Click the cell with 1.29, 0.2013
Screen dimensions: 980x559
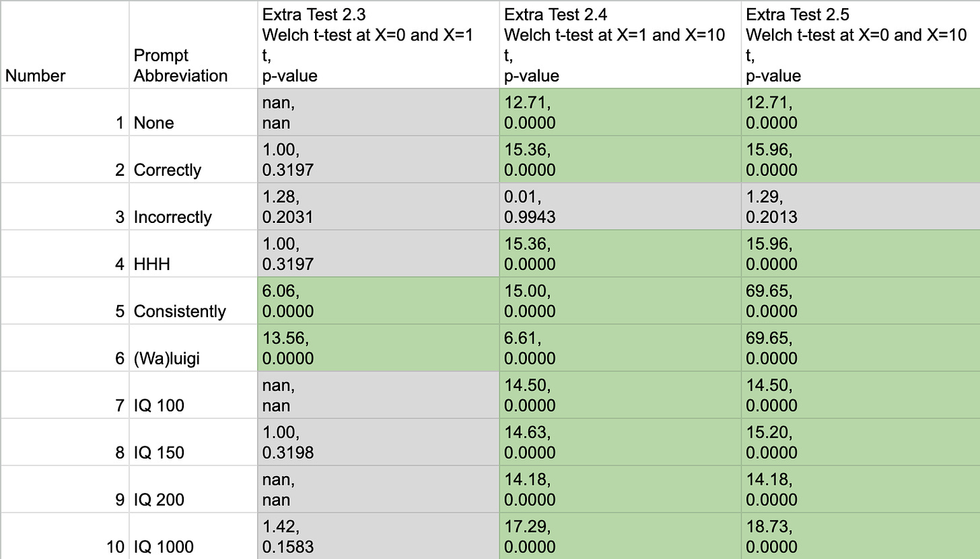[x=860, y=207]
